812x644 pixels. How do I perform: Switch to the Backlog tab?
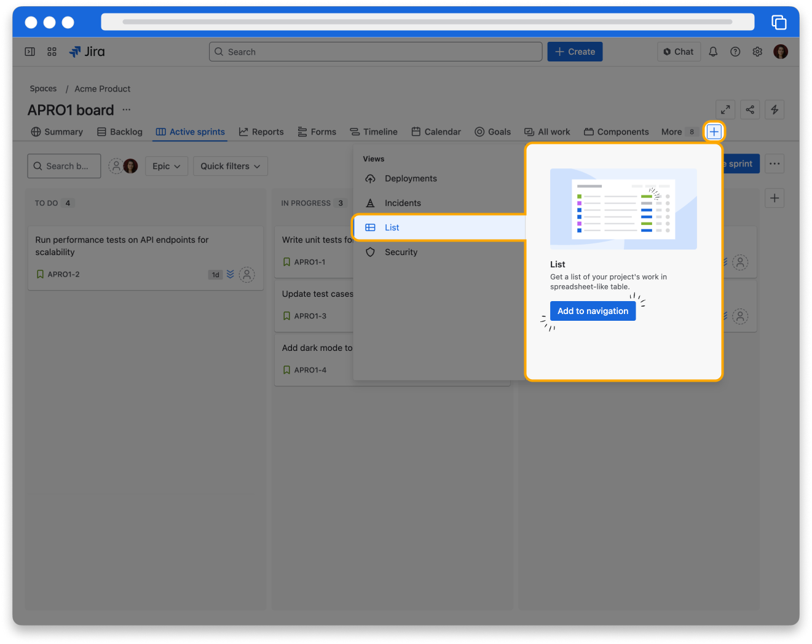point(120,132)
